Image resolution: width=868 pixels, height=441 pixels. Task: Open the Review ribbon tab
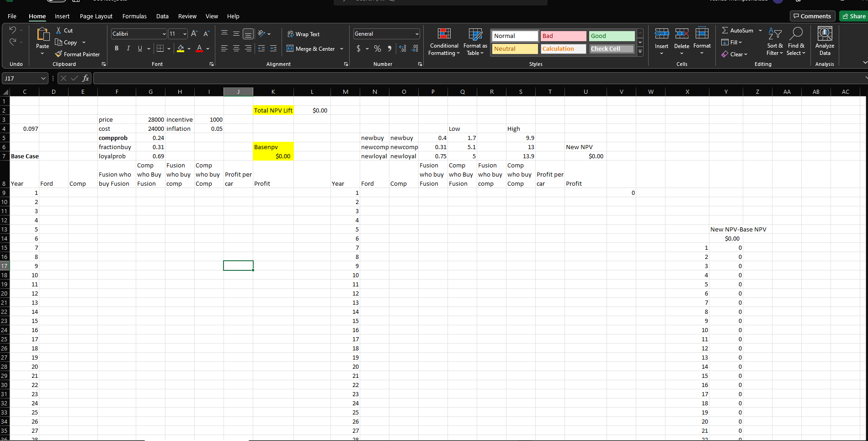coord(187,16)
